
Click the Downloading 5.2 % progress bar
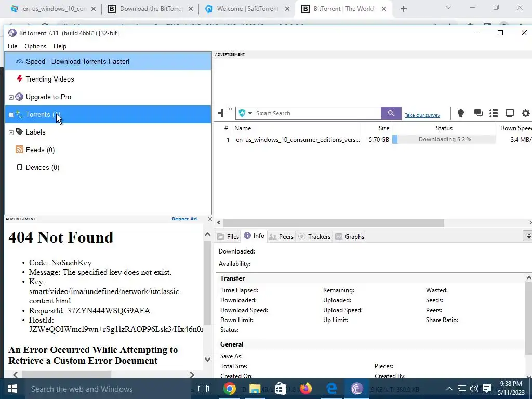[444, 139]
